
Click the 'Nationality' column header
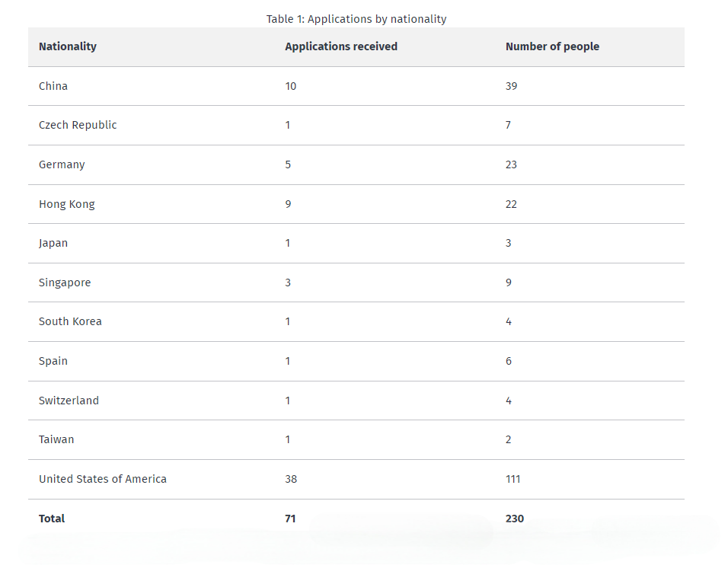pos(68,46)
